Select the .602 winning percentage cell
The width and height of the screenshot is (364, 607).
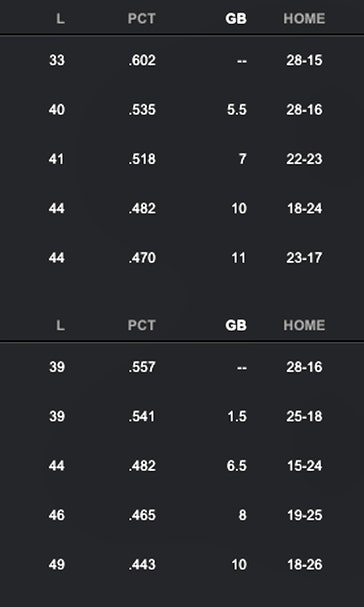pos(142,60)
